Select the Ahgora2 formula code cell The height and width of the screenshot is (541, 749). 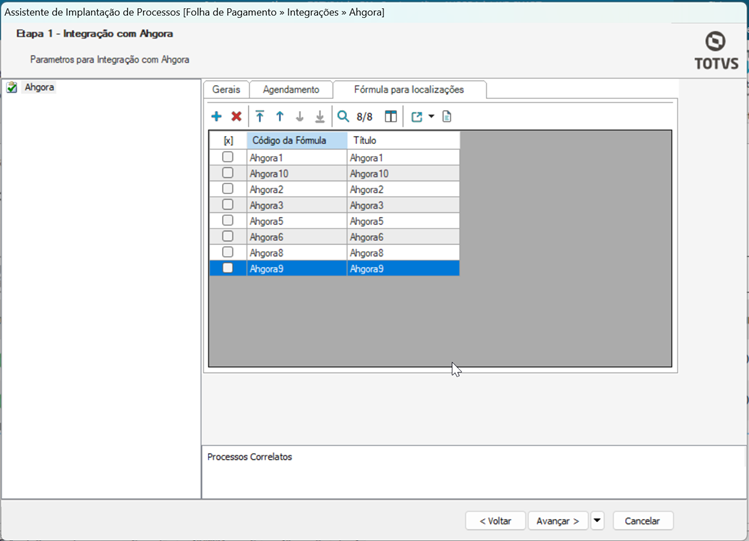297,189
